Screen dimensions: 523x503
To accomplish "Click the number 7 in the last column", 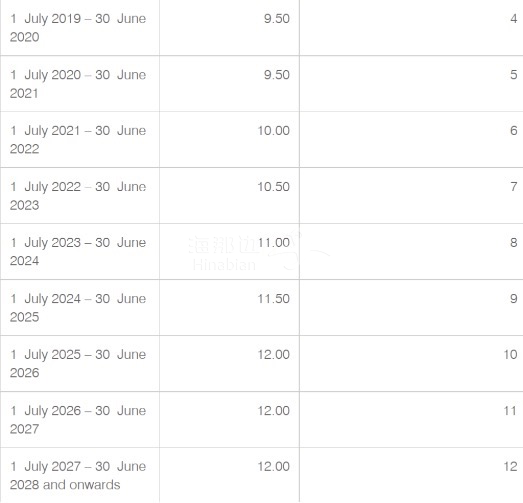I will [x=514, y=186].
